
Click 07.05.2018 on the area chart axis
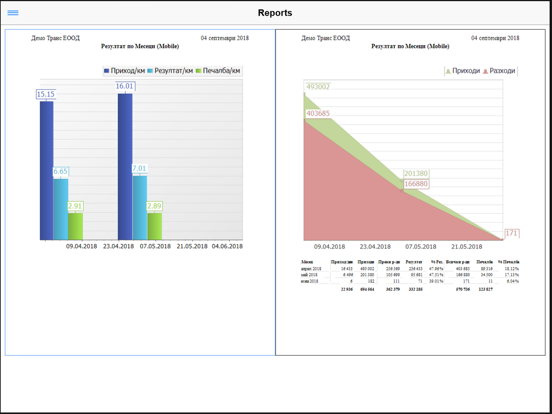point(421,246)
